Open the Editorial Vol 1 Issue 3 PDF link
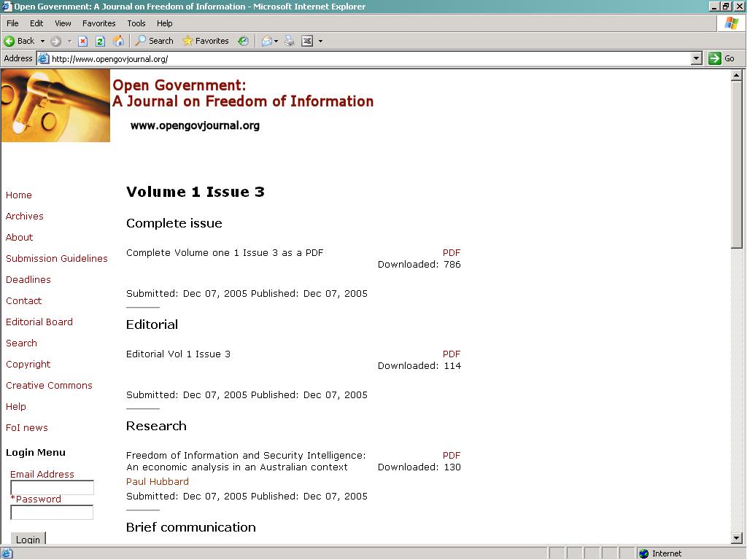747x560 pixels. tap(451, 354)
